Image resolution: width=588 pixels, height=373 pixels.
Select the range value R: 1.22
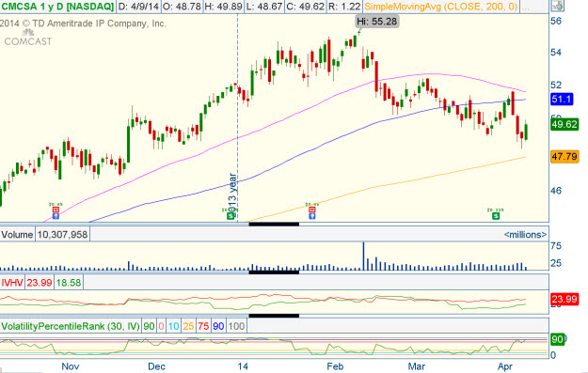(344, 7)
